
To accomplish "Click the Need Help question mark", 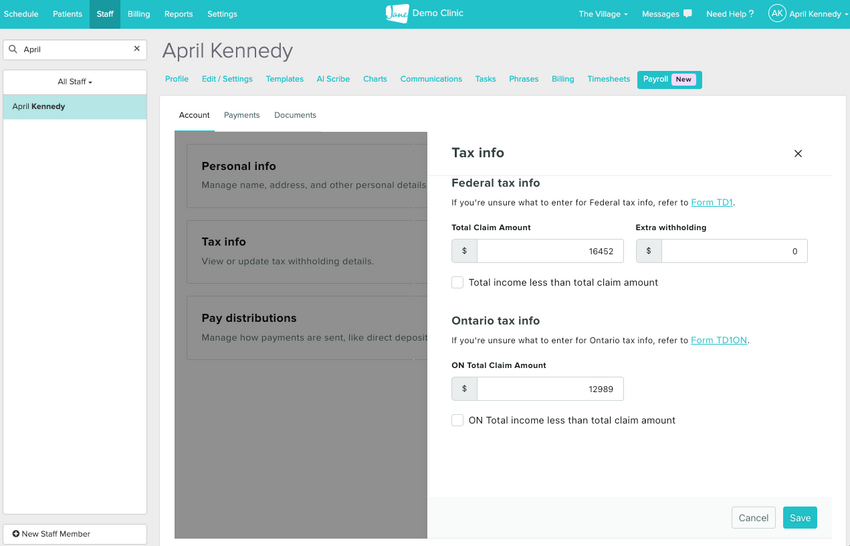I will point(751,14).
